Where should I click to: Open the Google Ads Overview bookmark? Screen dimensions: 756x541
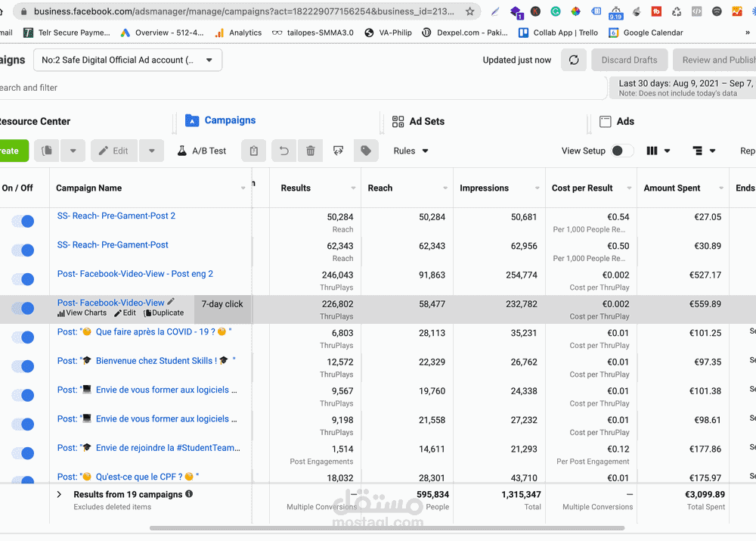[162, 33]
